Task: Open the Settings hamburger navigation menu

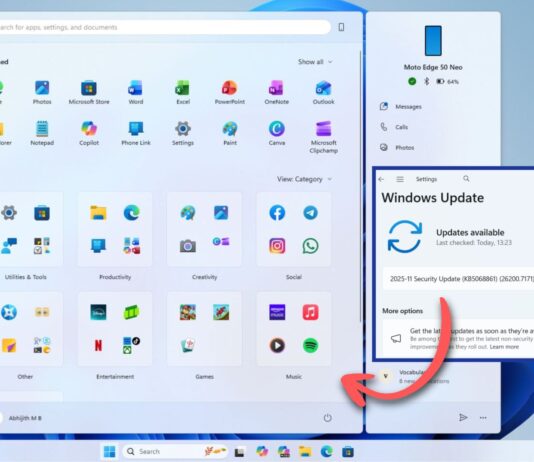Action: point(400,179)
